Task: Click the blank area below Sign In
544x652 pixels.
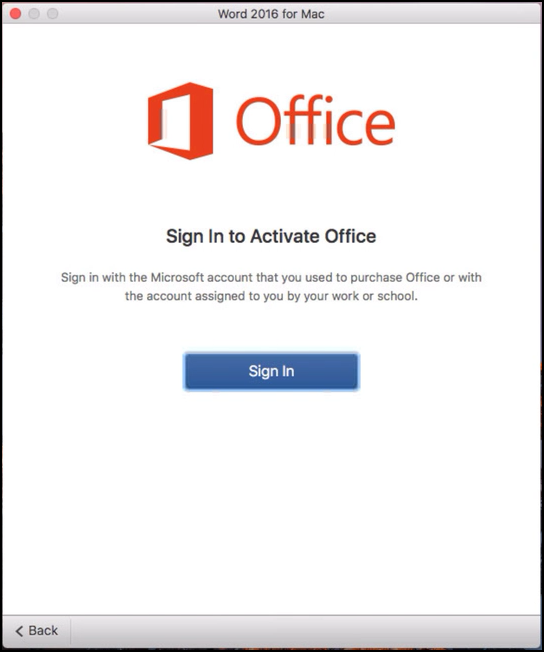Action: 271,499
